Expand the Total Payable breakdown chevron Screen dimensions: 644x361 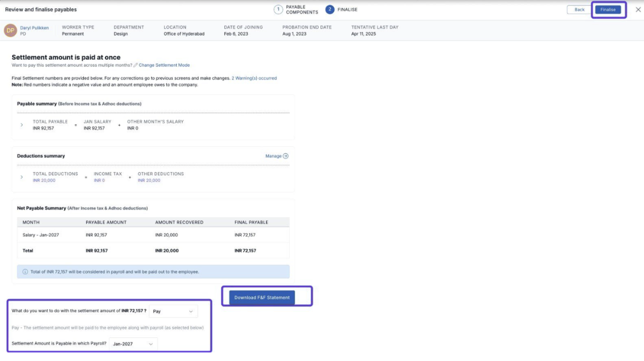click(x=22, y=125)
